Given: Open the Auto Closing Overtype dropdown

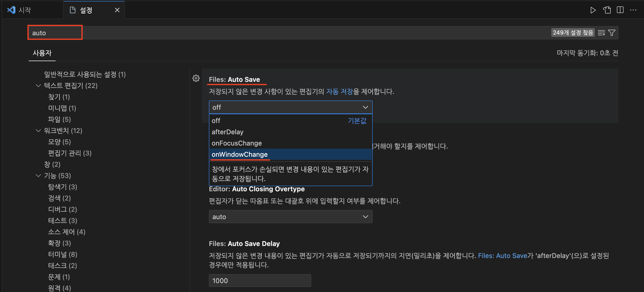Looking at the screenshot, I should click(x=291, y=217).
